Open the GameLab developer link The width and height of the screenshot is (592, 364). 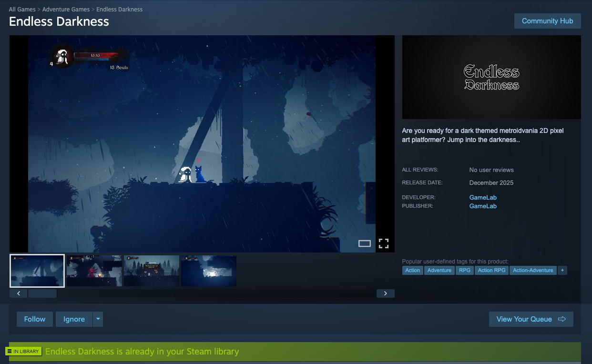[483, 197]
